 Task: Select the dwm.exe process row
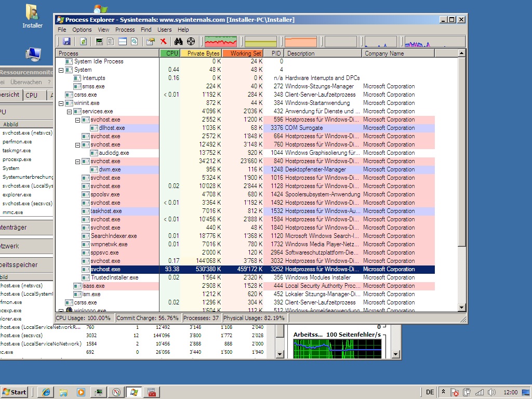(245, 170)
